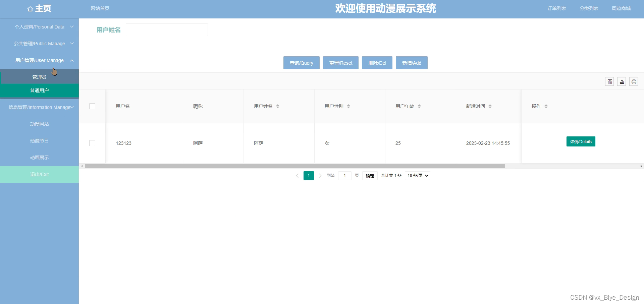The height and width of the screenshot is (304, 644).
Task: Click the table horizontal scrollbar thumb
Action: [295, 166]
